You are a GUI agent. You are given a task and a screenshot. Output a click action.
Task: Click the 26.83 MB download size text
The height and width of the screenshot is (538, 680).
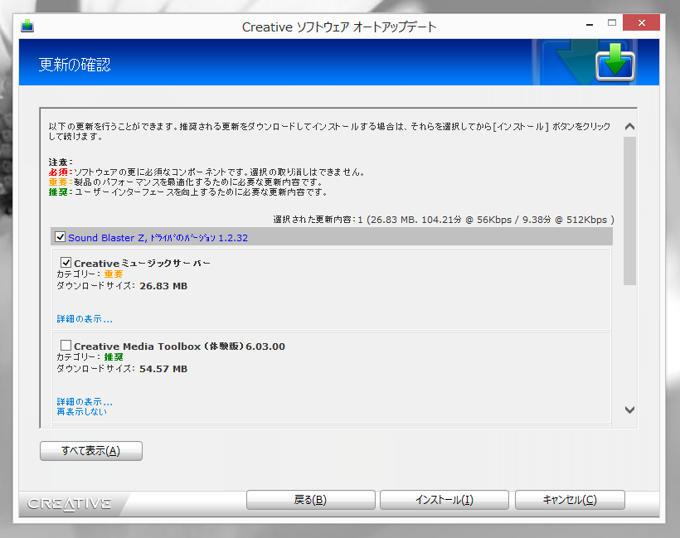(163, 286)
